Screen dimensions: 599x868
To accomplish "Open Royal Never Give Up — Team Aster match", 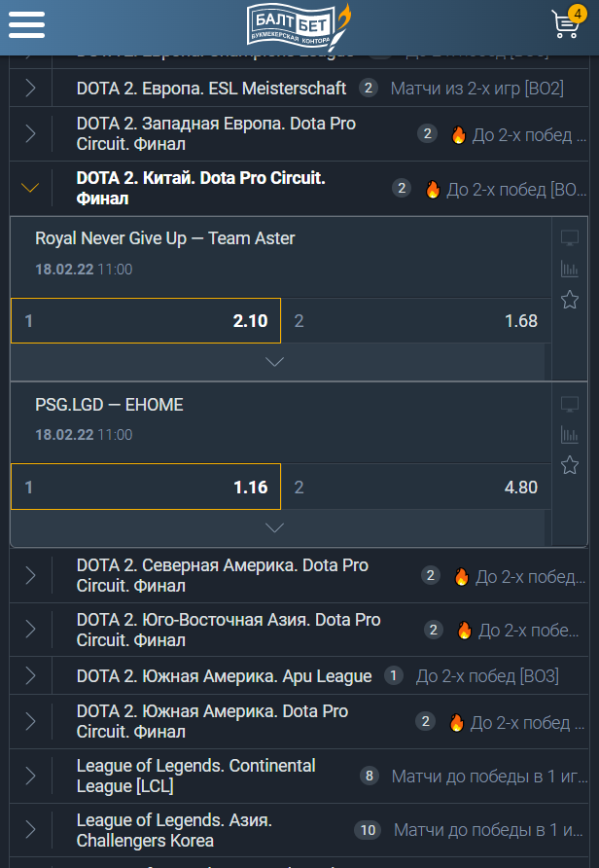I will tap(165, 238).
